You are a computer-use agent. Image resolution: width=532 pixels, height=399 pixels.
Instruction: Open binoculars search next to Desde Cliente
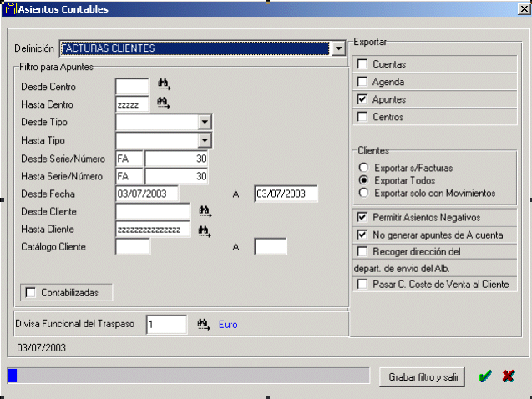(x=205, y=211)
